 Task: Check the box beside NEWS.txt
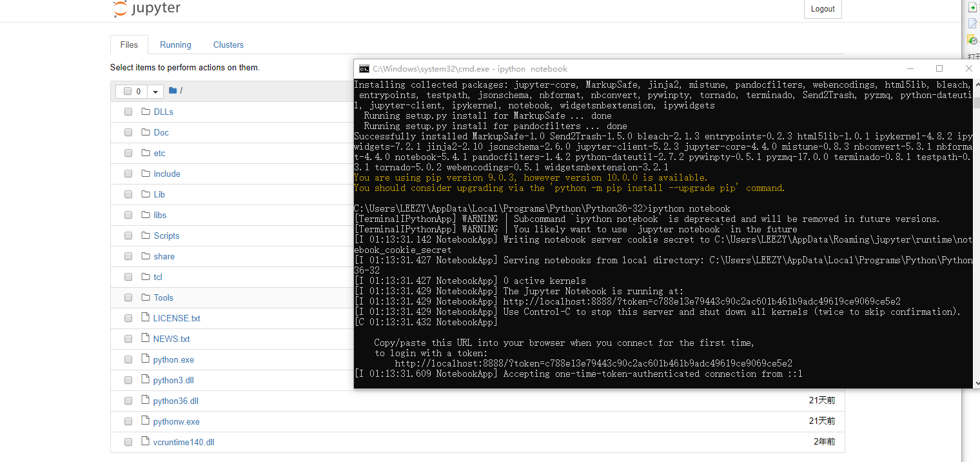click(128, 339)
